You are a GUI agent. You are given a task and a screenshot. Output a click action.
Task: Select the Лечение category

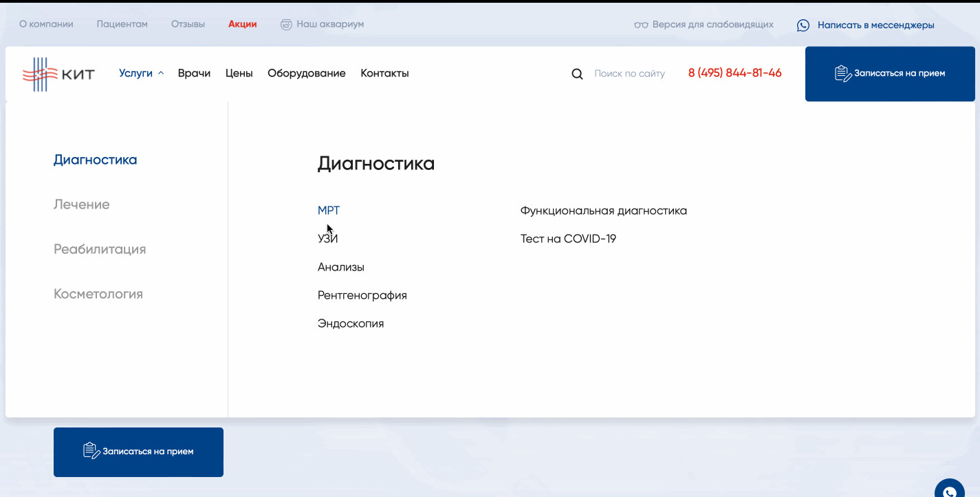pyautogui.click(x=82, y=204)
